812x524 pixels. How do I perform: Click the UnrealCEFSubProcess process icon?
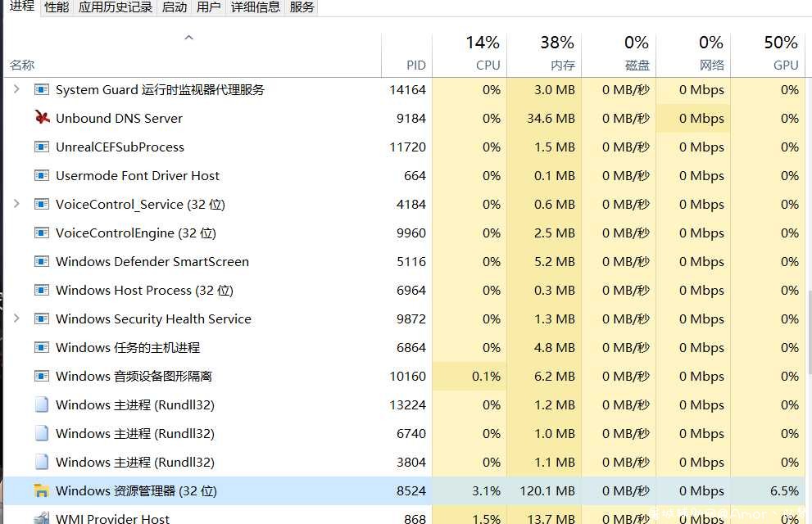click(x=42, y=147)
